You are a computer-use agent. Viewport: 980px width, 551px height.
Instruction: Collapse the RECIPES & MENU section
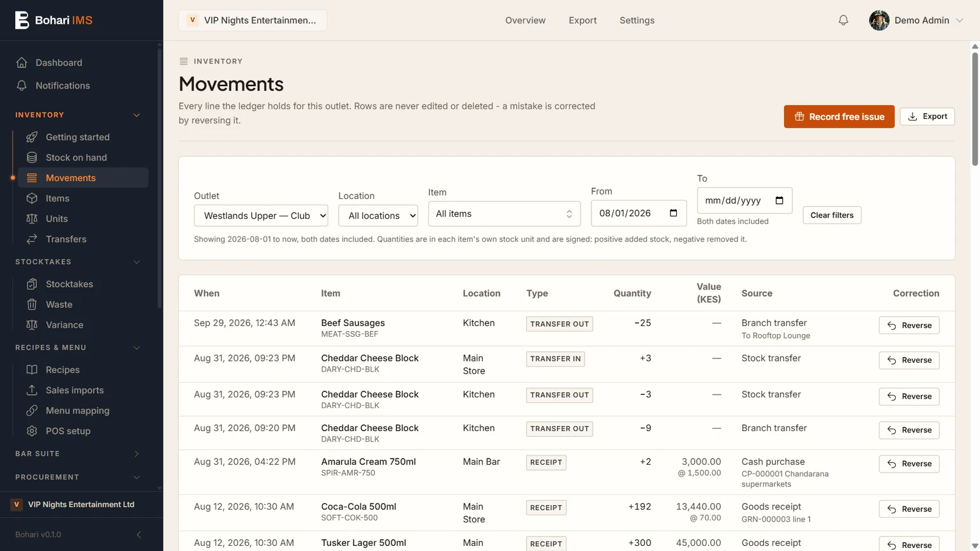click(137, 348)
